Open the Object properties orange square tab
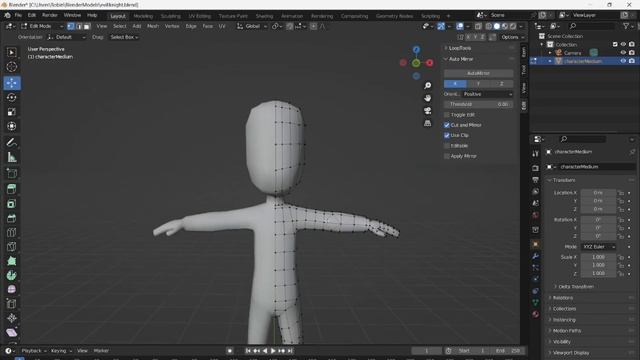 [536, 244]
